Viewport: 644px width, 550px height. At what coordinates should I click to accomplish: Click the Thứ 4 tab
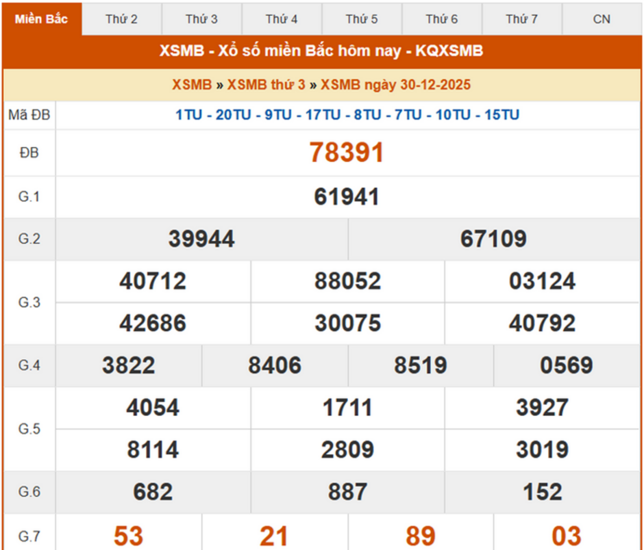pyautogui.click(x=281, y=19)
